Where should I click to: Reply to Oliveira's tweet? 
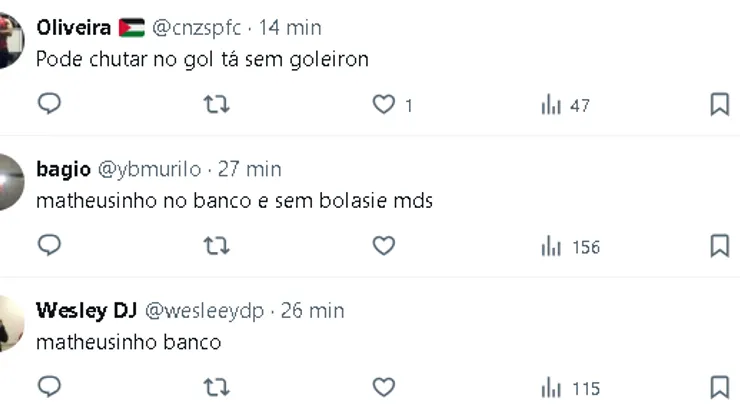[49, 104]
